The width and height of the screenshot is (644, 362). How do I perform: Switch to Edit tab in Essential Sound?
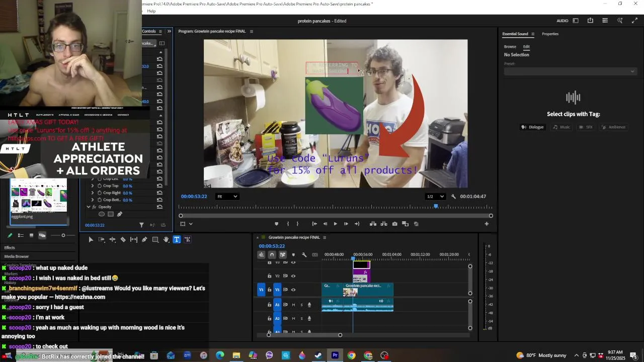tap(526, 47)
